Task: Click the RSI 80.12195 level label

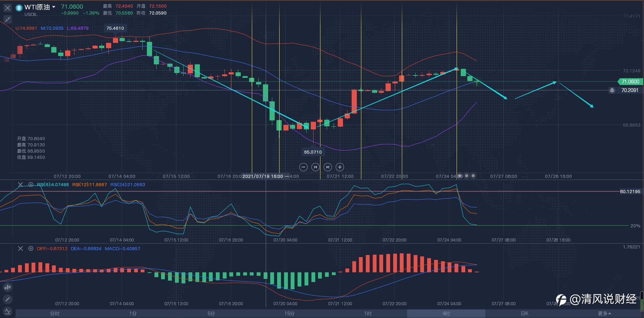Action: click(630, 191)
